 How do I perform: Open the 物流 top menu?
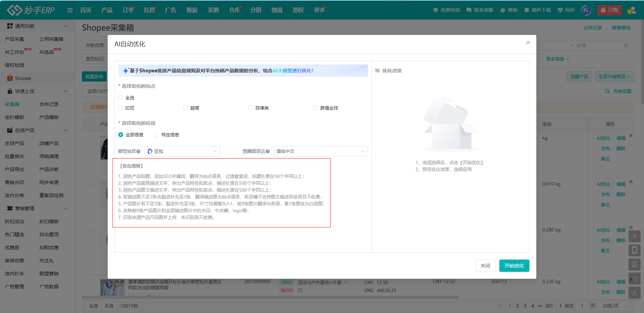[x=277, y=10]
